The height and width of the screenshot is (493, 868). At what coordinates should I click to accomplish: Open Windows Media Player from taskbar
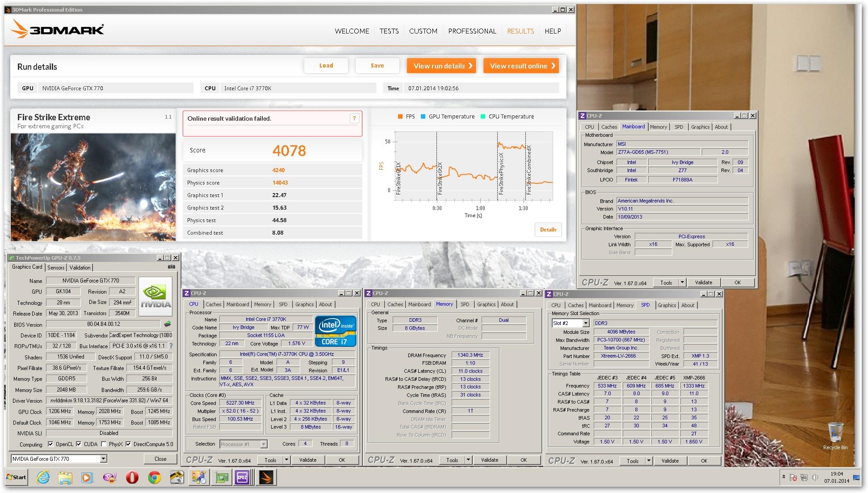[x=87, y=477]
